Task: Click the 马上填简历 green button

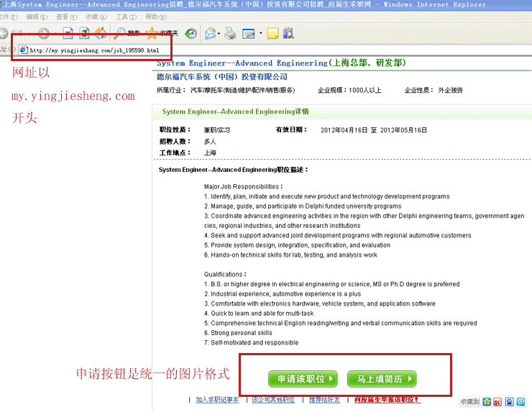Action: [382, 379]
